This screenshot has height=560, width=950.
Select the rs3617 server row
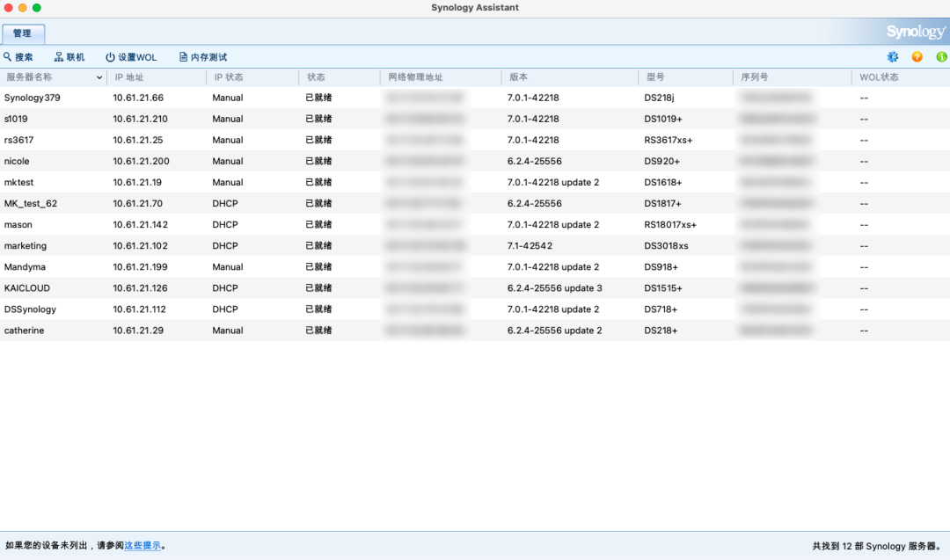tap(19, 140)
